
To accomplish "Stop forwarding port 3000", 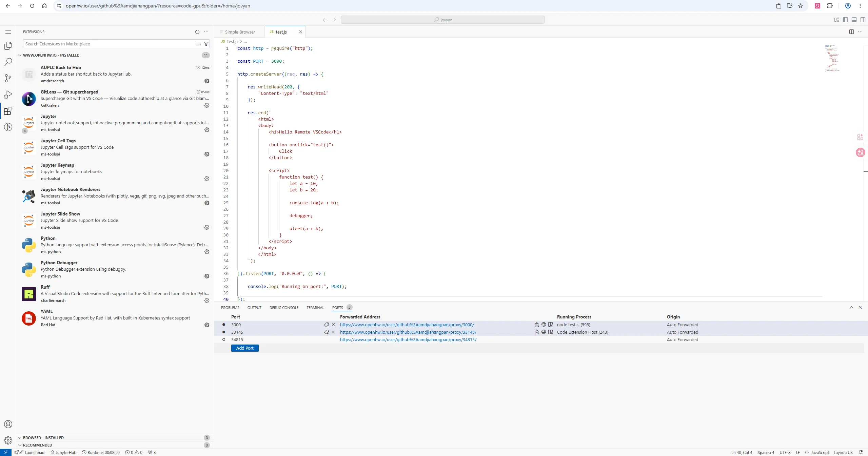I will click(333, 325).
